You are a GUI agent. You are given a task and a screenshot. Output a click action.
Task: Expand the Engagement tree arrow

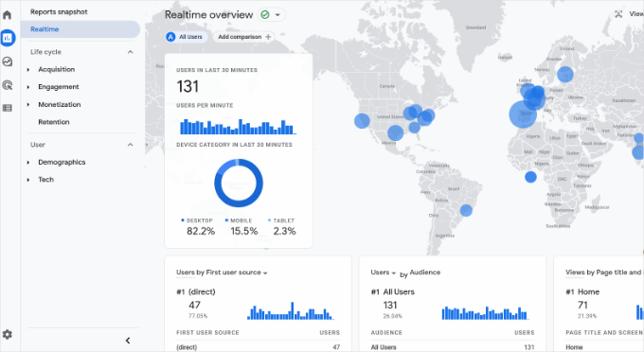pos(28,87)
